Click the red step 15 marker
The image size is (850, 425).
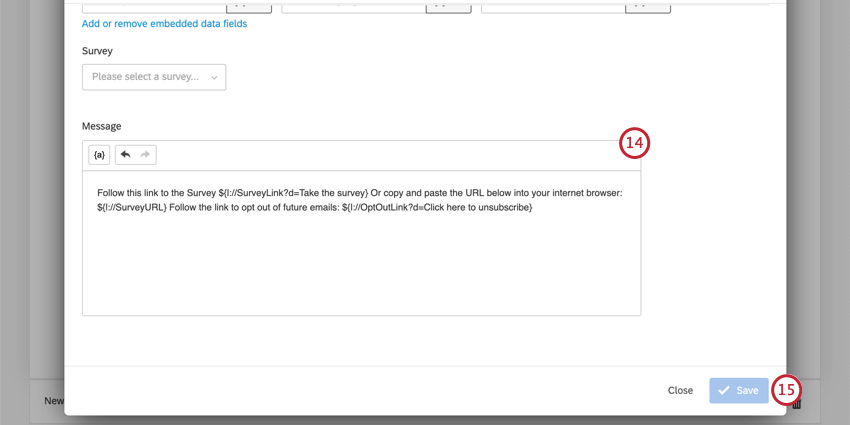(786, 390)
